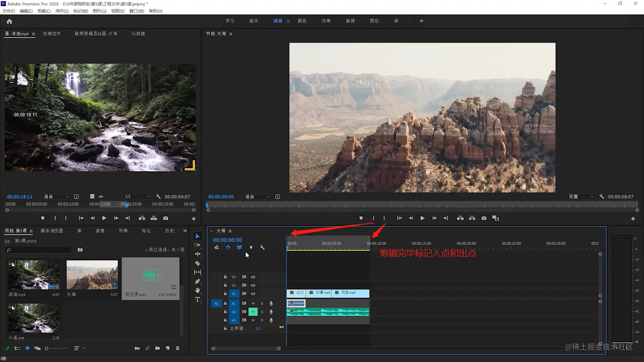
Task: Open program monitor panel menu
Action: click(231, 34)
